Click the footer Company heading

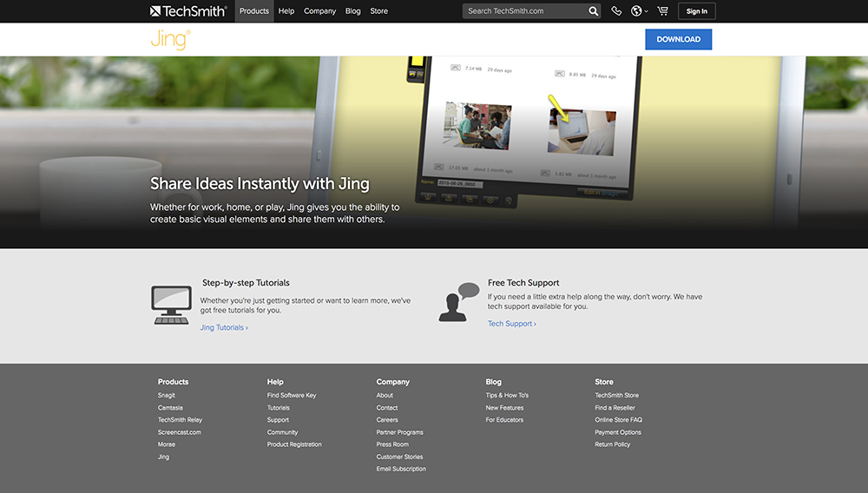point(393,382)
